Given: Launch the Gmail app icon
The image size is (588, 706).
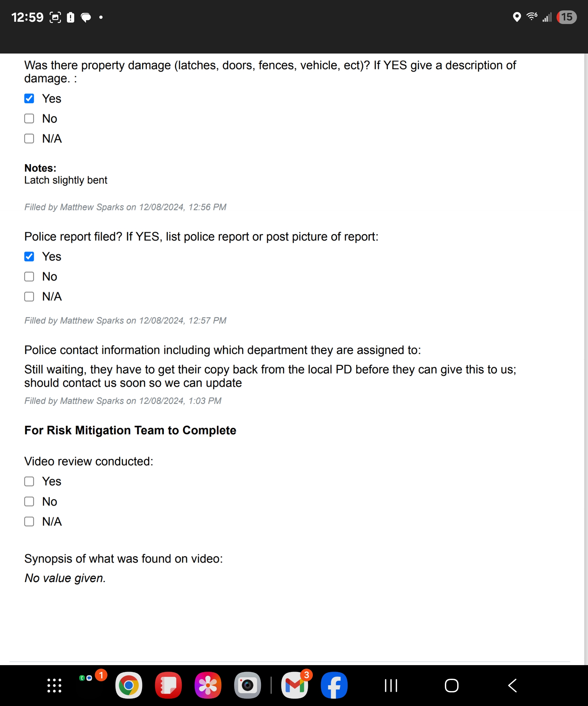Looking at the screenshot, I should [295, 685].
